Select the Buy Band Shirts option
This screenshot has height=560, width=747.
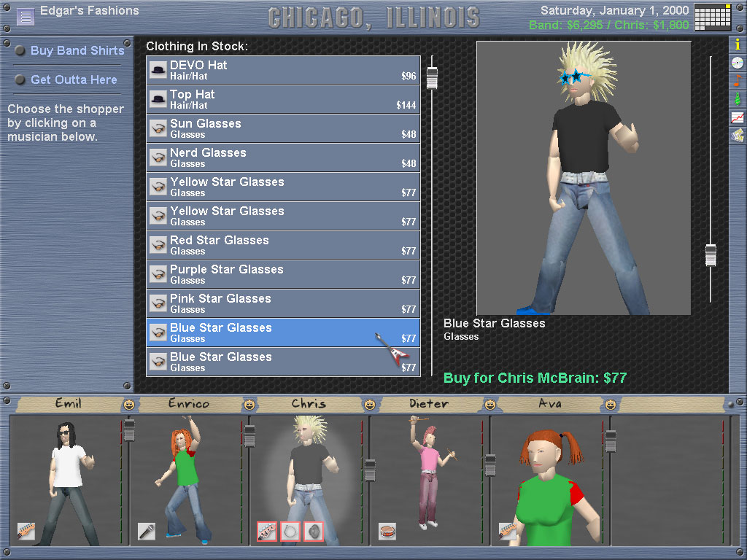click(77, 50)
